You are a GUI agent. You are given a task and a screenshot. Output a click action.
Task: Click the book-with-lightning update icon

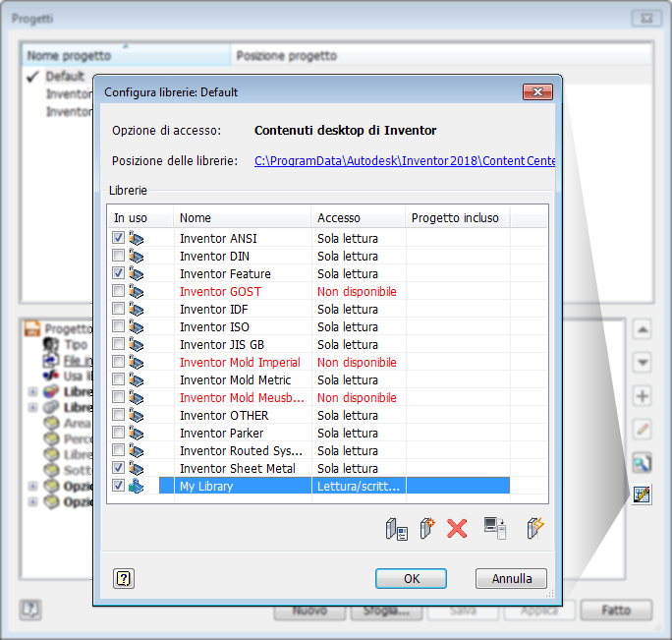click(535, 528)
